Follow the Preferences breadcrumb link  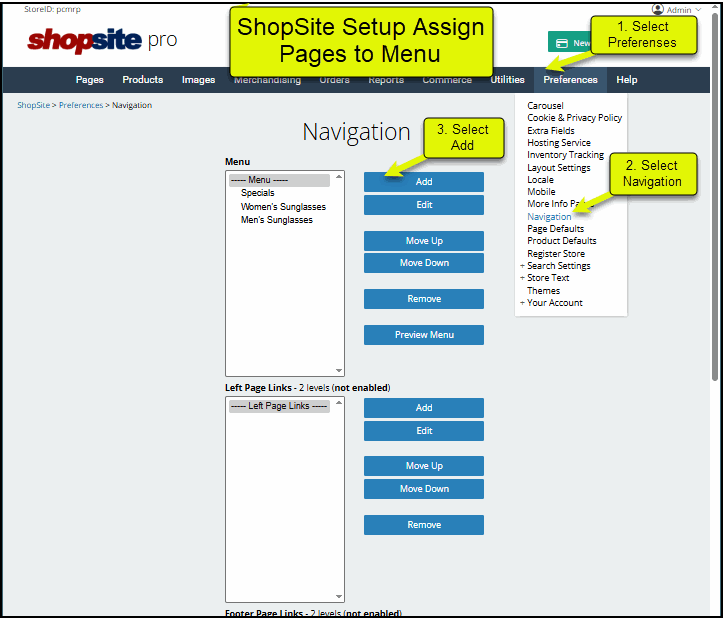[80, 105]
